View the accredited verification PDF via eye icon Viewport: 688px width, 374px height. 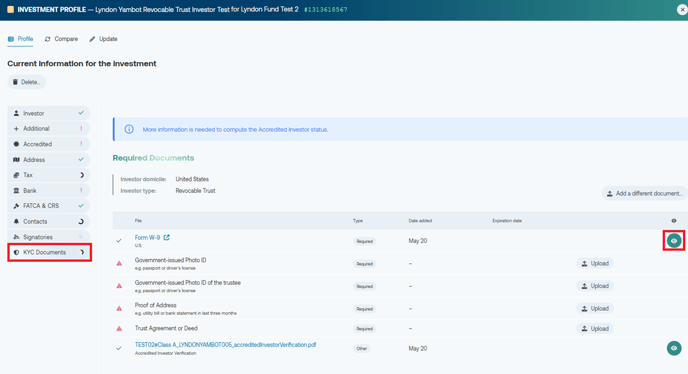(674, 348)
